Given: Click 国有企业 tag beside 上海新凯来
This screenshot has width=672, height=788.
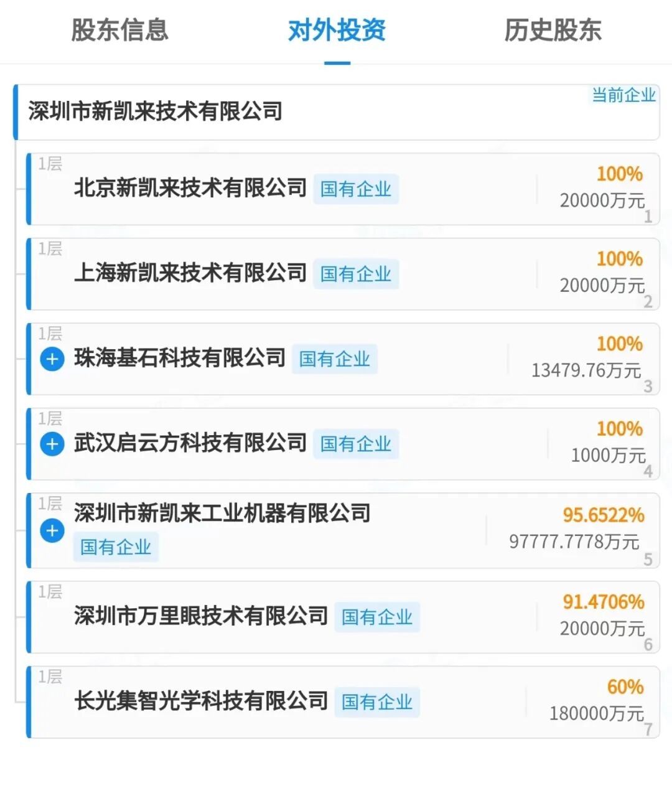Looking at the screenshot, I should point(356,274).
